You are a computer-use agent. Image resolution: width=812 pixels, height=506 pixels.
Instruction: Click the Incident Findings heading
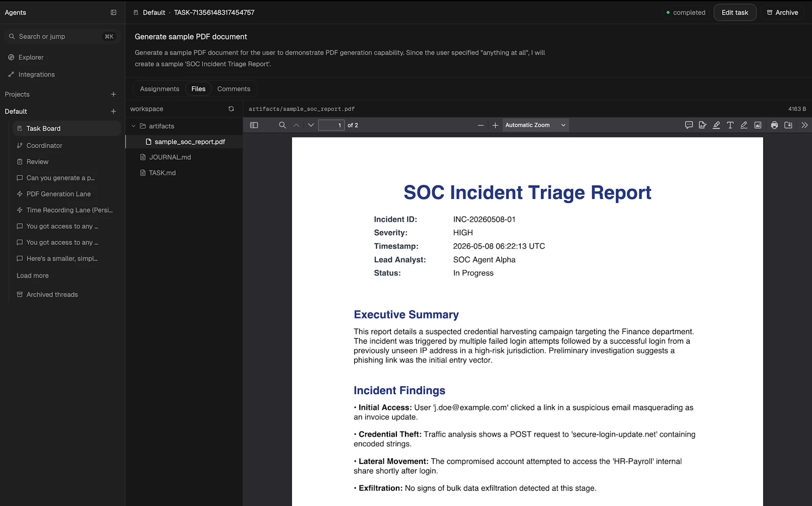tap(399, 390)
